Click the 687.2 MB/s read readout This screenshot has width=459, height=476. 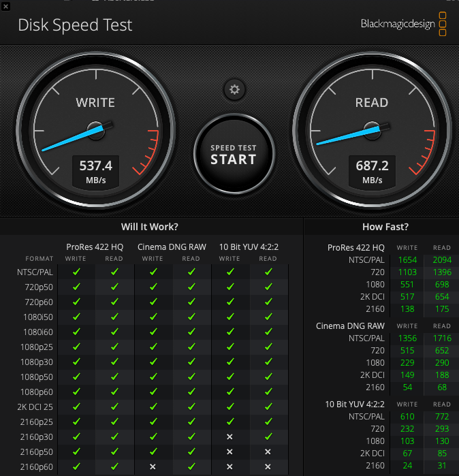(x=373, y=172)
